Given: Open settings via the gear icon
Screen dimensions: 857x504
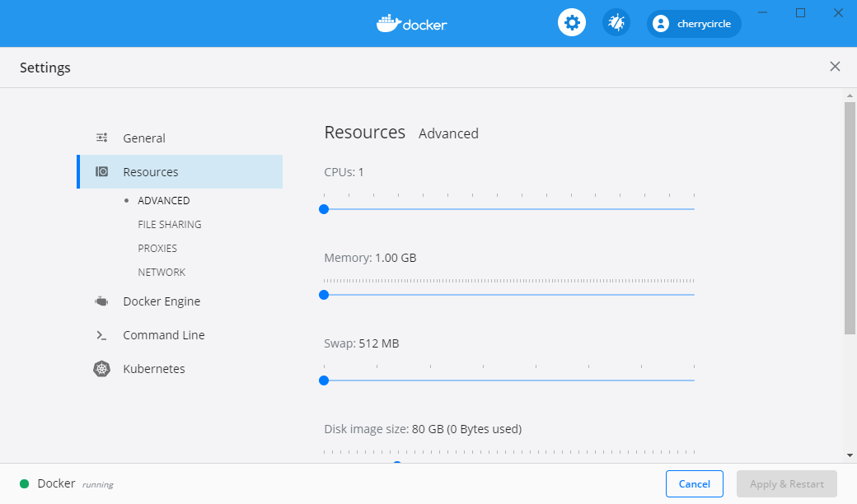Looking at the screenshot, I should [572, 23].
